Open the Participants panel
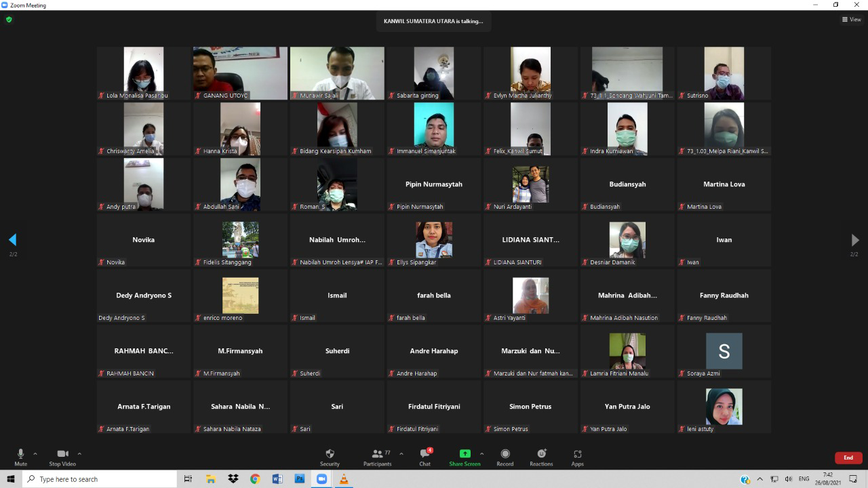The width and height of the screenshot is (868, 488). tap(377, 457)
